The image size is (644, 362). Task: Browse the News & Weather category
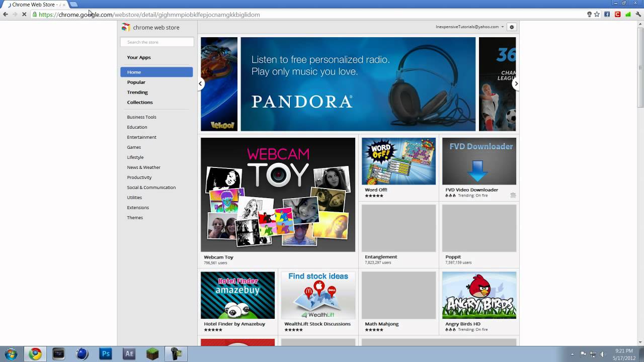[x=144, y=167]
